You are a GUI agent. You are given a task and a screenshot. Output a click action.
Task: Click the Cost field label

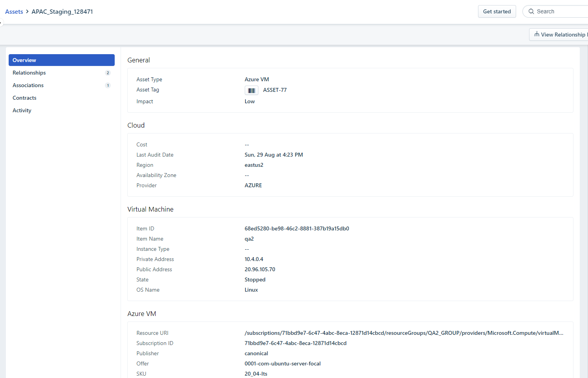pos(142,144)
